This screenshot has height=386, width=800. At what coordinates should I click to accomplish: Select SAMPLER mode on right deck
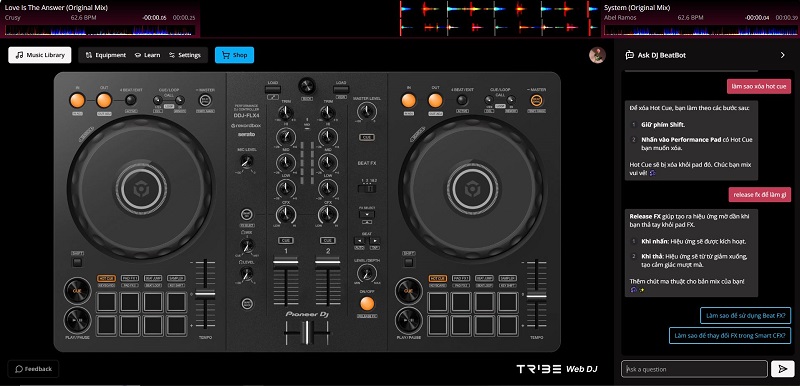(x=508, y=278)
